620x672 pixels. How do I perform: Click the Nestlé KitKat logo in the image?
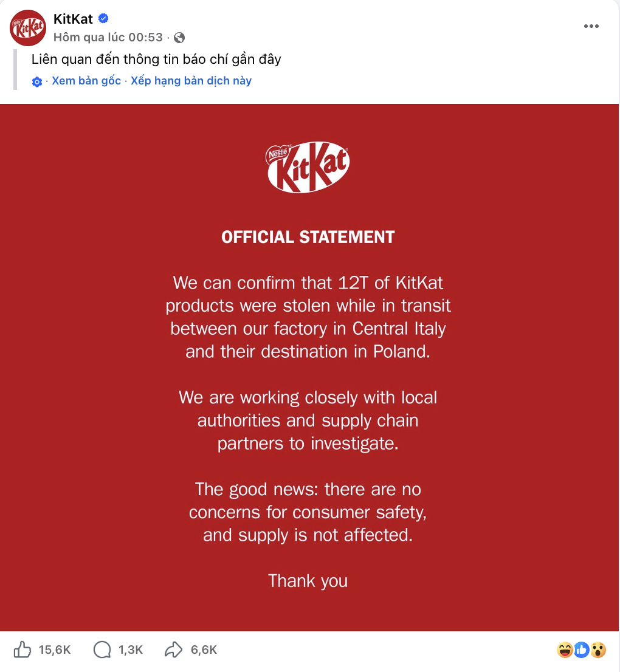pos(308,167)
